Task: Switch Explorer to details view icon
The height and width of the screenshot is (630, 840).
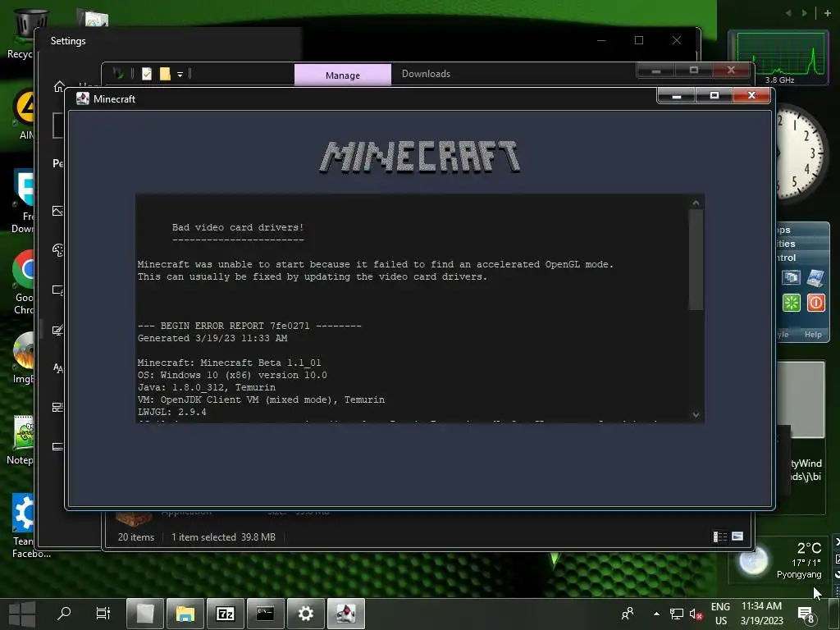Action: click(x=719, y=536)
